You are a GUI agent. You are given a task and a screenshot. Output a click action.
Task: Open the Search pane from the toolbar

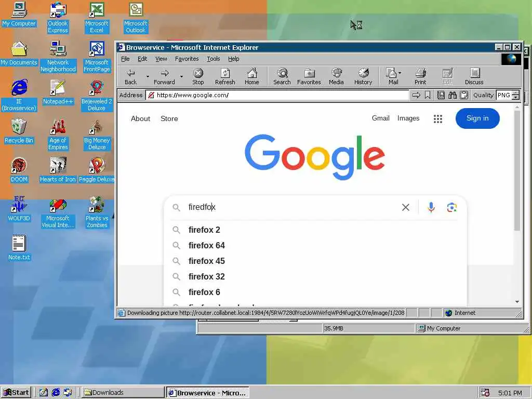tap(282, 77)
